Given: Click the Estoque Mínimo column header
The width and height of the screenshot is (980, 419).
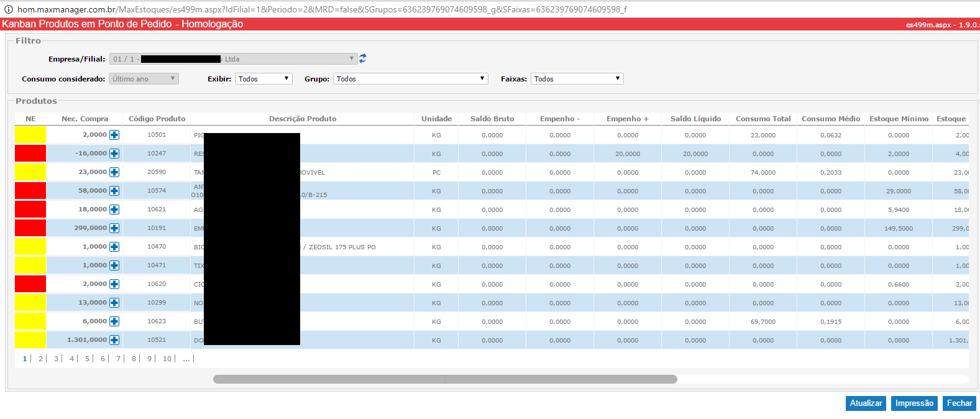Looking at the screenshot, I should tap(899, 119).
